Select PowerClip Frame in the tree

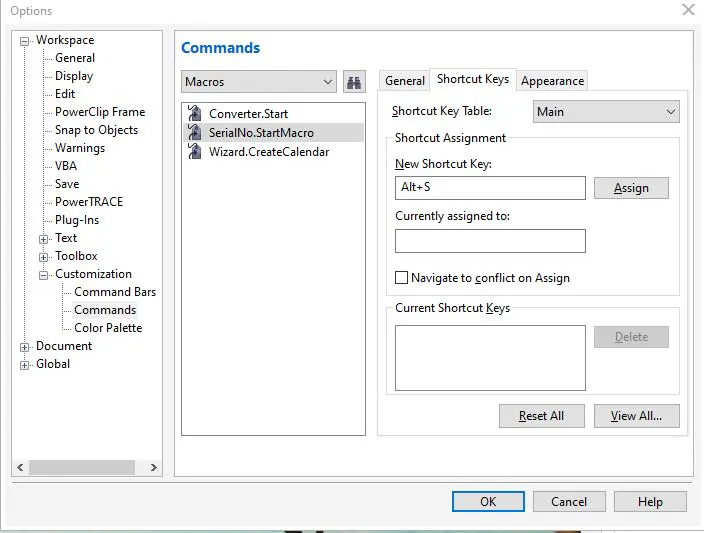[100, 112]
